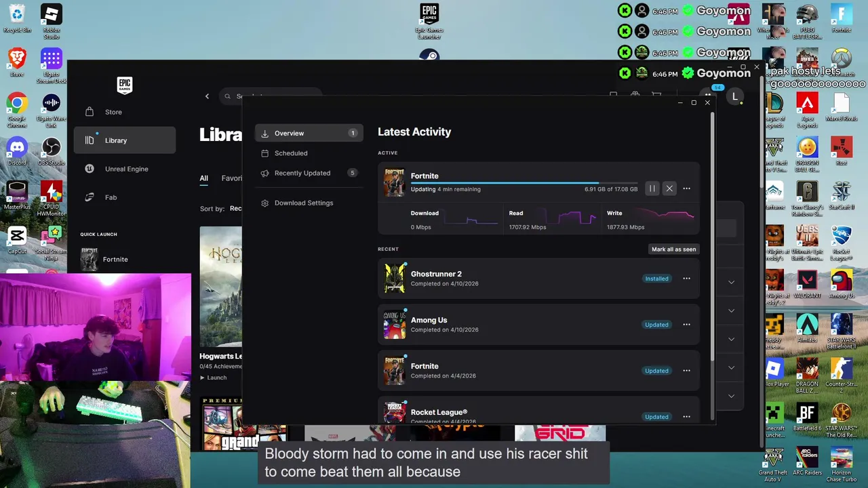Open Rust desktop shortcut

[842, 151]
